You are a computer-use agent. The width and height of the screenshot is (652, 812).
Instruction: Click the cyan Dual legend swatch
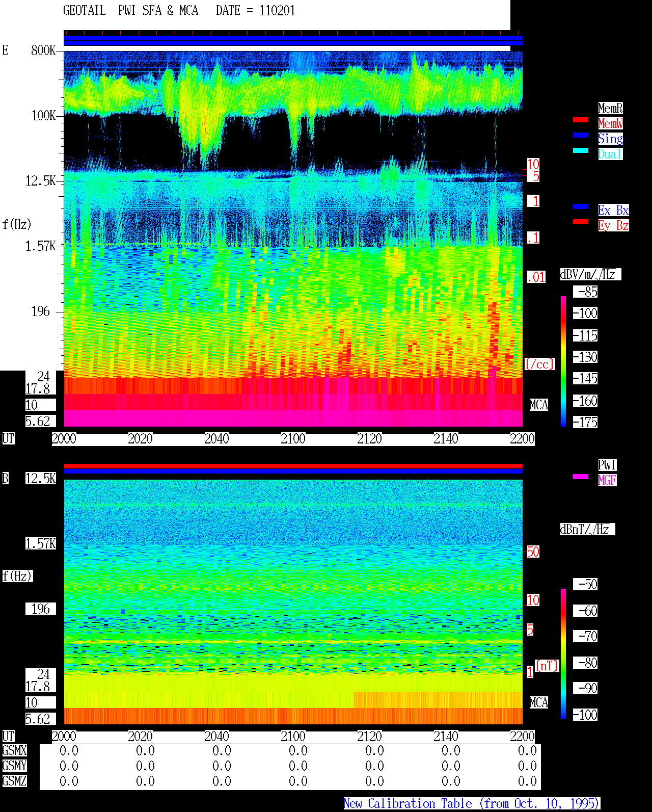(581, 150)
